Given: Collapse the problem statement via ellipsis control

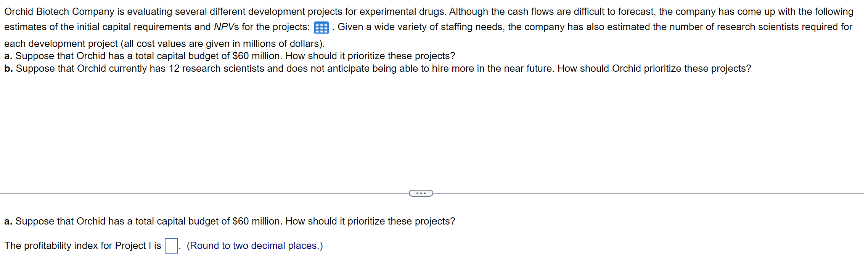Looking at the screenshot, I should click(x=421, y=193).
